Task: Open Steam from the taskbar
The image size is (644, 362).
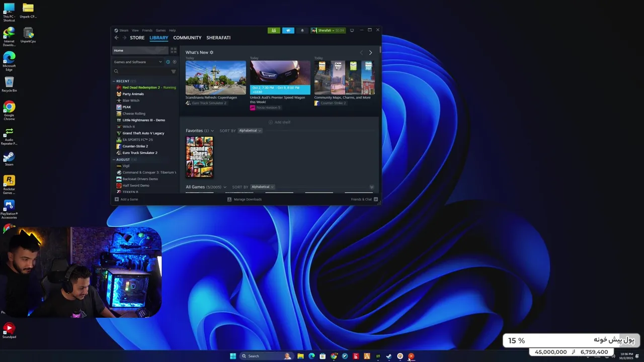Action: pos(389,356)
